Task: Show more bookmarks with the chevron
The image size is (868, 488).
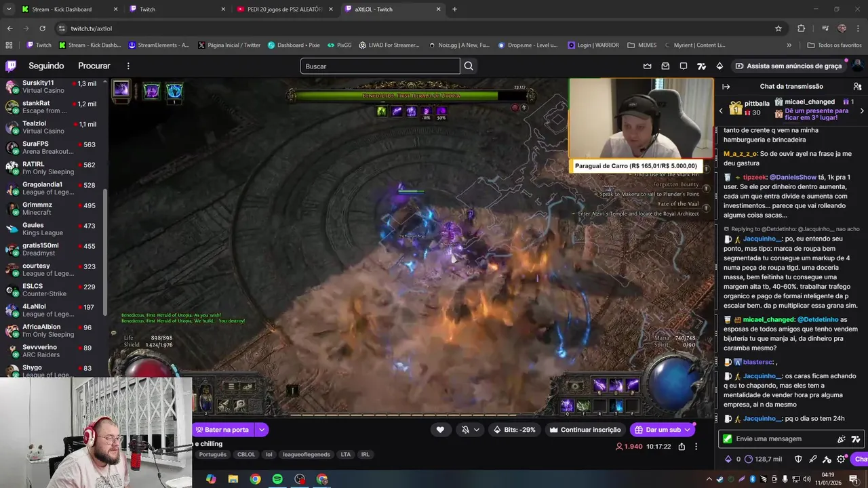Action: click(789, 45)
